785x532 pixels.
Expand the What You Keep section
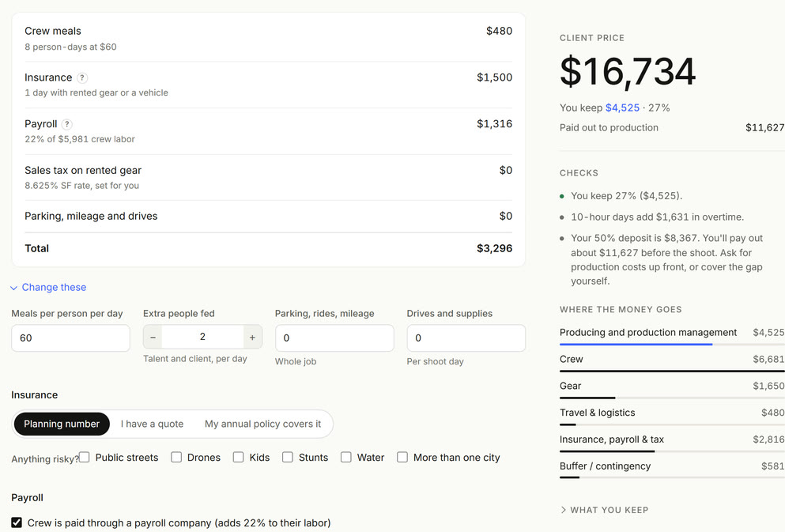pyautogui.click(x=604, y=510)
